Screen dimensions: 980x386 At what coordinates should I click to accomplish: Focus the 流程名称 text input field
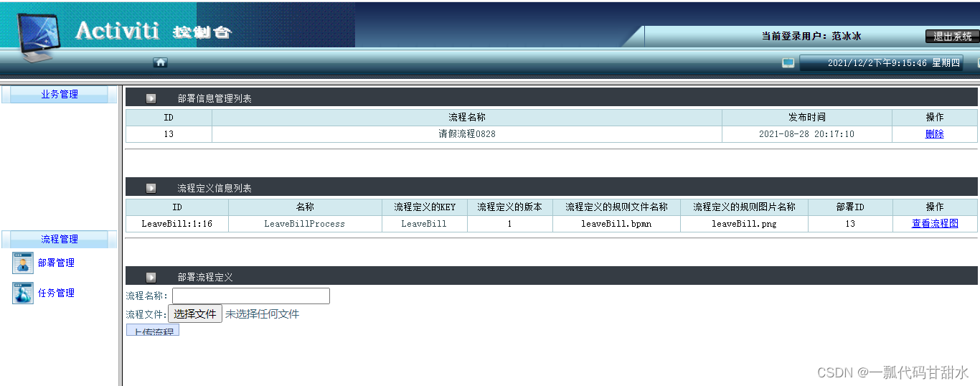251,296
